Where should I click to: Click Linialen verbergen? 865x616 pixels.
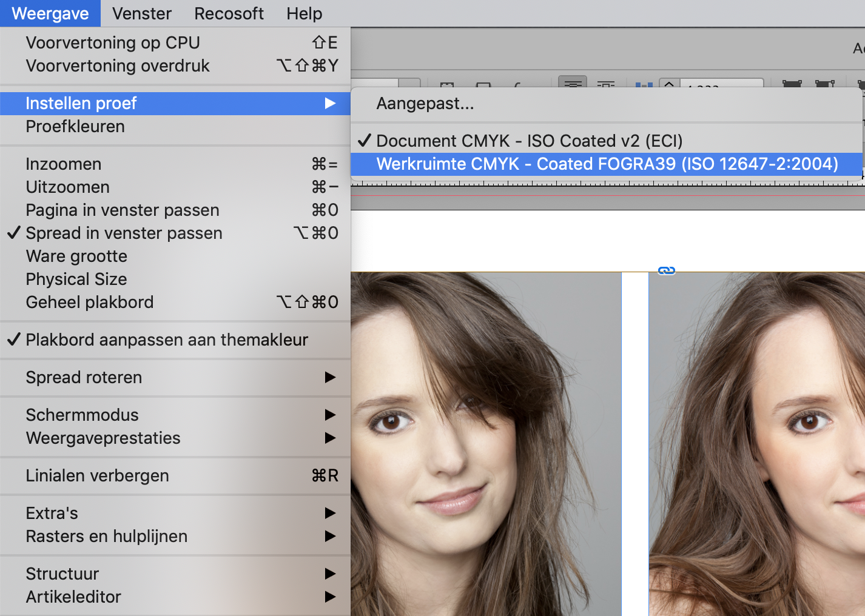[175, 475]
